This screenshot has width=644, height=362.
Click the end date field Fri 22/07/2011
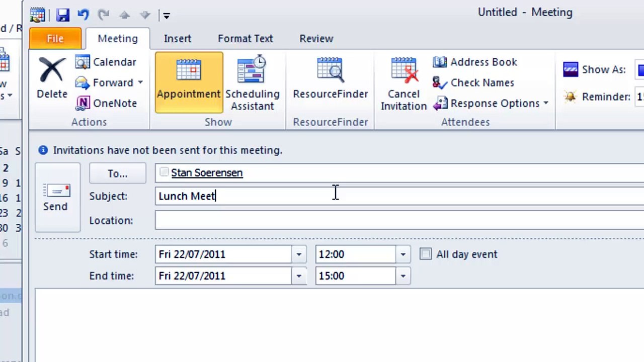click(x=223, y=276)
